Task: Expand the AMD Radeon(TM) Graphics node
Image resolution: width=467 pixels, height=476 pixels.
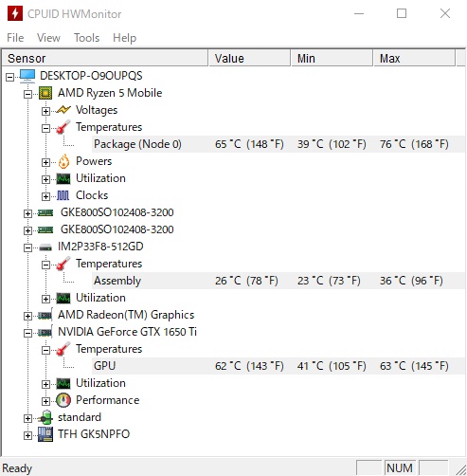Action: [x=27, y=316]
